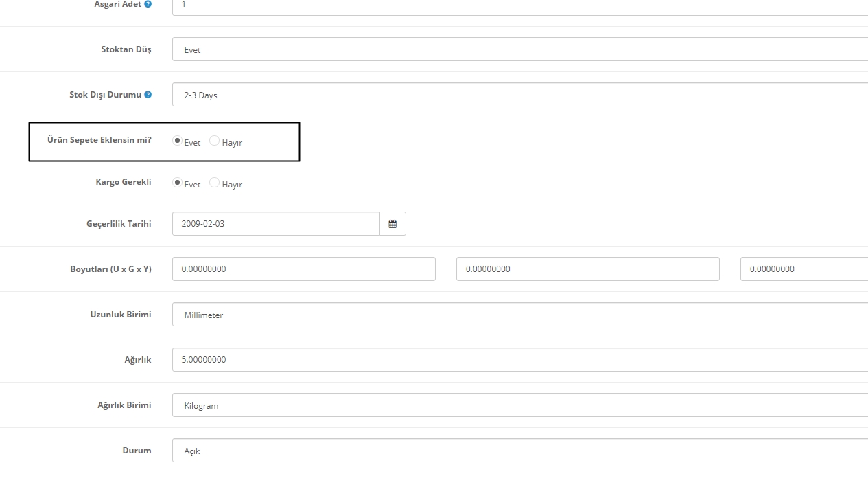Open the Uzunluk Birimi Millimeter dropdown
Image resolution: width=868 pixels, height=478 pixels.
[520, 315]
